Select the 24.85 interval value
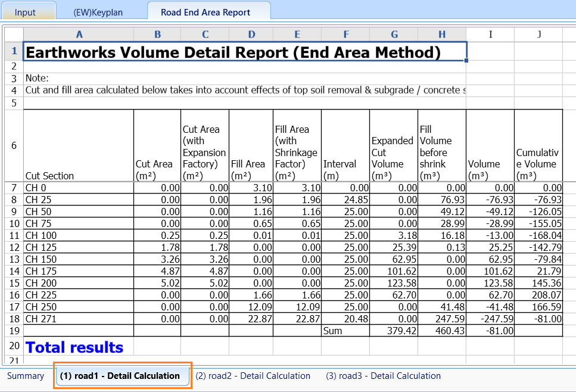This screenshot has width=576, height=392. click(345, 200)
